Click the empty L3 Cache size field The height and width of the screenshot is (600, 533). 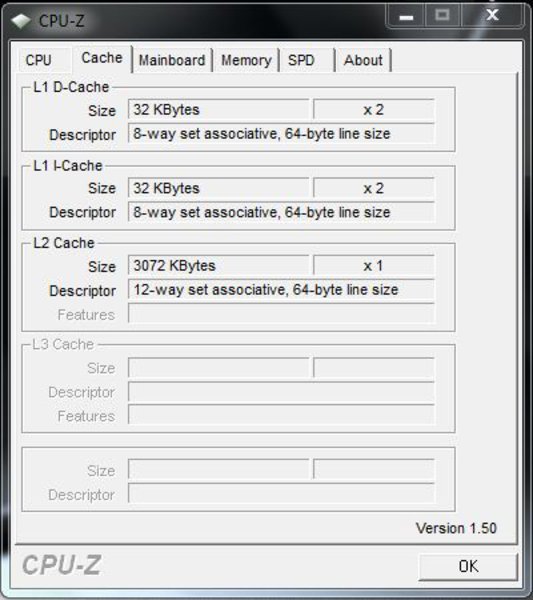(x=218, y=368)
